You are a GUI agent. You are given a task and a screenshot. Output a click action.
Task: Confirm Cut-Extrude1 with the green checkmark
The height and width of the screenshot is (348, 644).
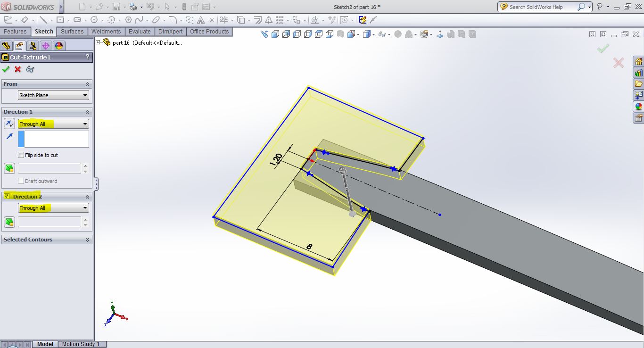click(6, 69)
